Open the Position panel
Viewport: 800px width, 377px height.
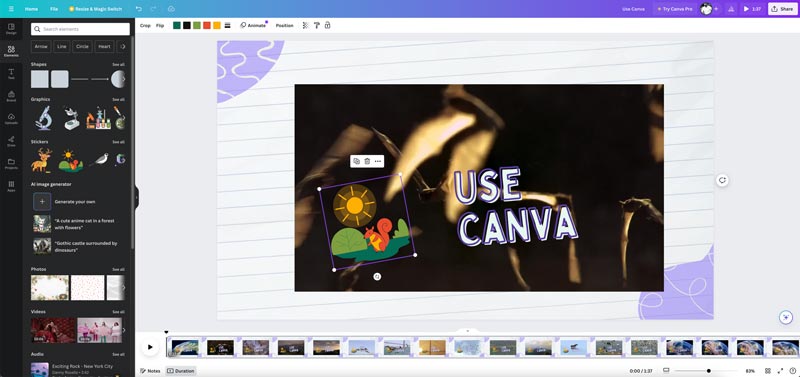[285, 25]
